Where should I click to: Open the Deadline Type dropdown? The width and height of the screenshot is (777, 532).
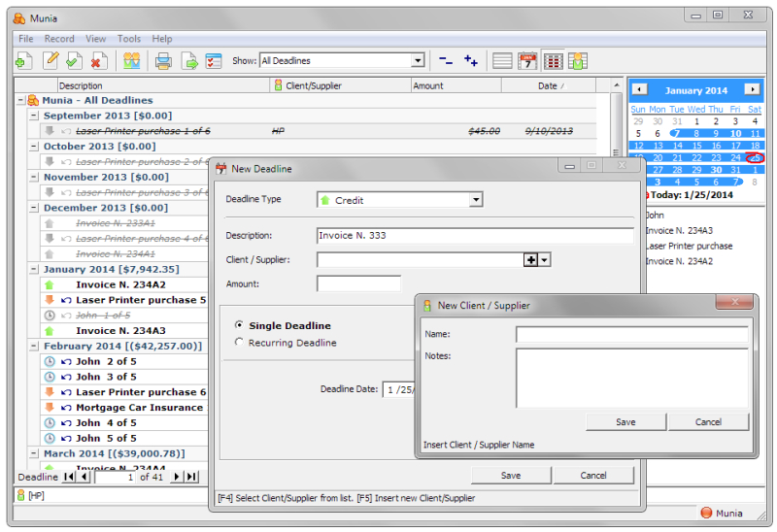(x=475, y=200)
